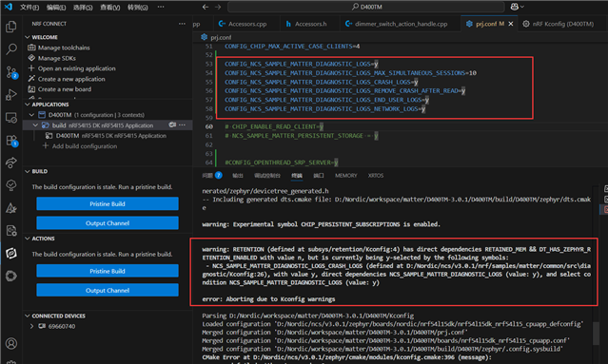Collapse the build configuration tree node
The image size is (608, 364).
[x=35, y=125]
